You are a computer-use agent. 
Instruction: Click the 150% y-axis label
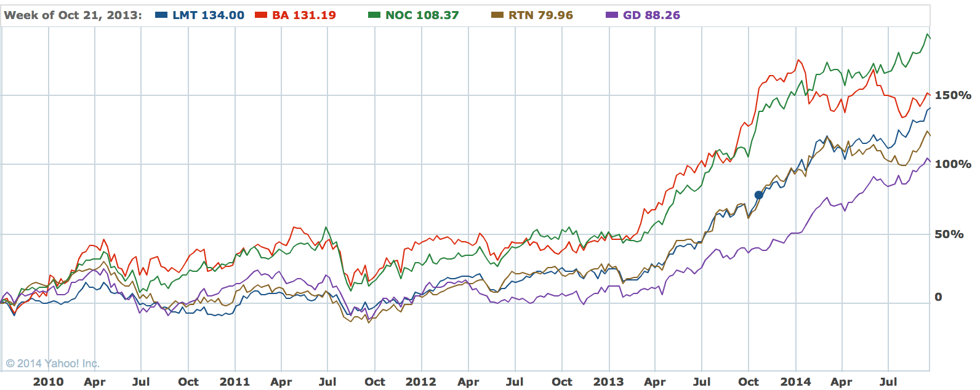(953, 95)
